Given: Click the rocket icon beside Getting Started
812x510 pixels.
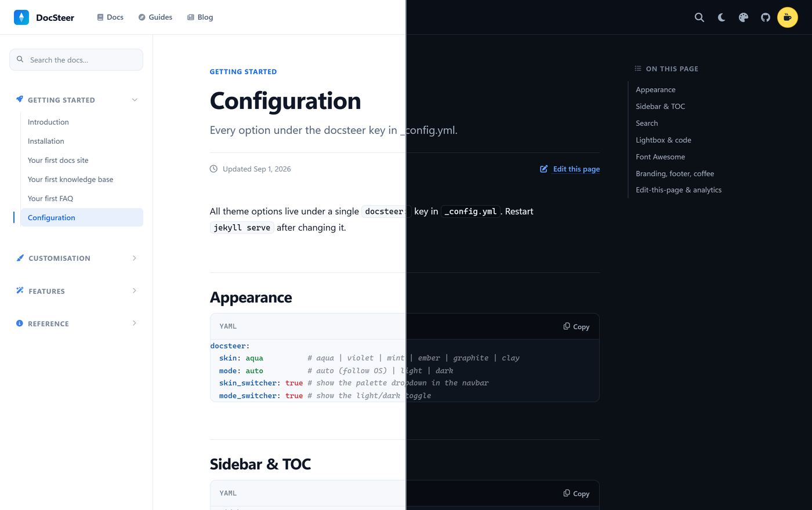Looking at the screenshot, I should (x=20, y=100).
